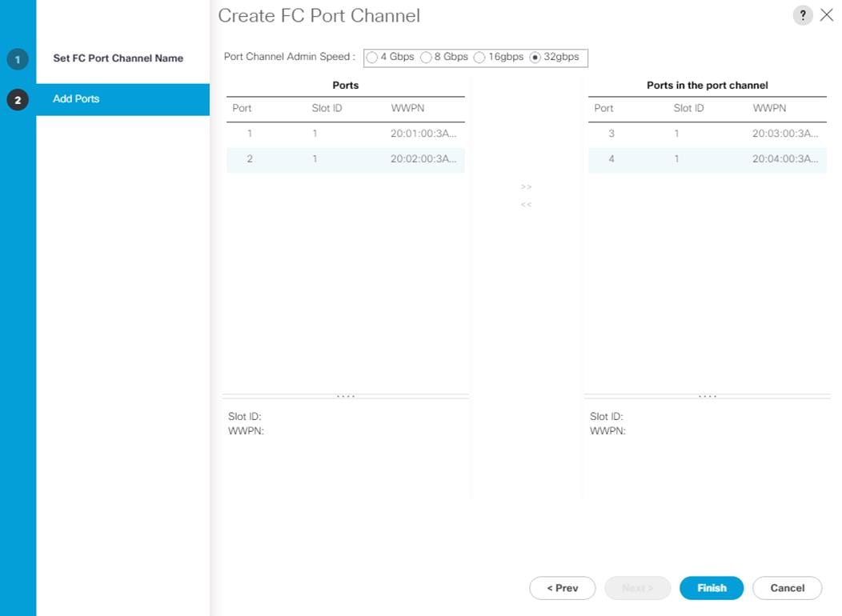Select port 1 row with WWPN 20:01:00:3A...

[345, 134]
